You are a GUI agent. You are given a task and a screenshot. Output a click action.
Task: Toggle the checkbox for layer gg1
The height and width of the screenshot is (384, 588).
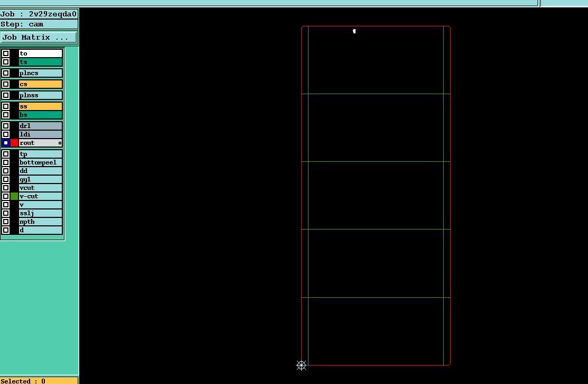click(6, 179)
